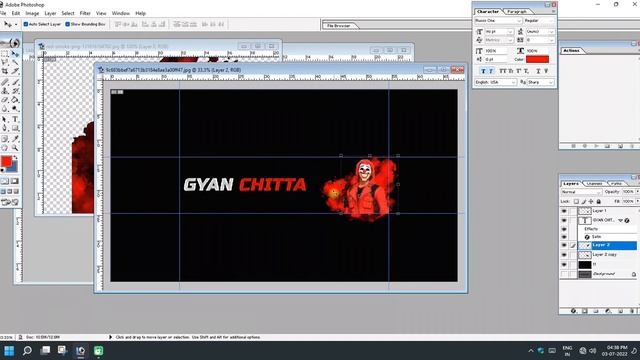Select the Zoom tool
This screenshot has height=360, width=640.
(x=15, y=148)
